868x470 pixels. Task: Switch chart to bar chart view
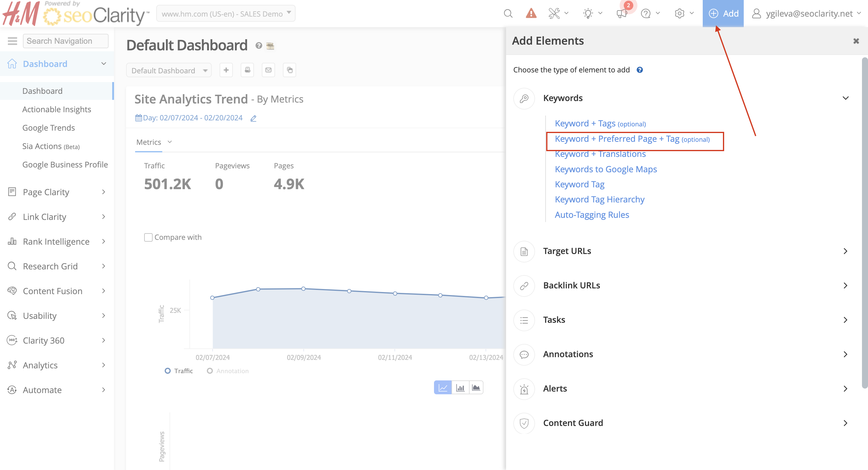[x=460, y=388]
